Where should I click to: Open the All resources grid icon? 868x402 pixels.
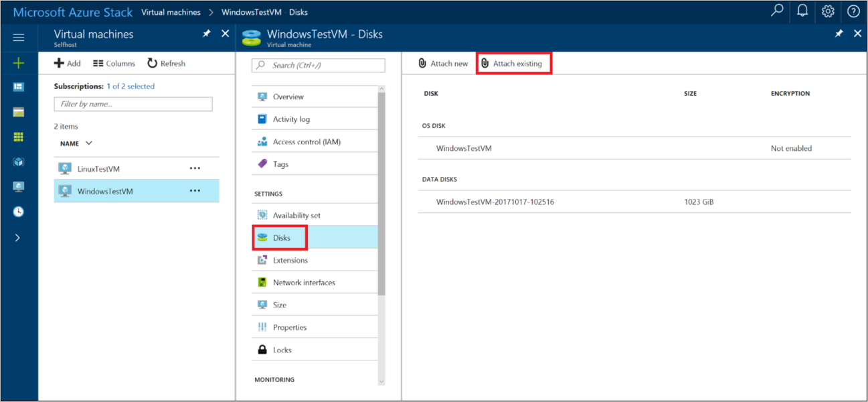(x=18, y=136)
